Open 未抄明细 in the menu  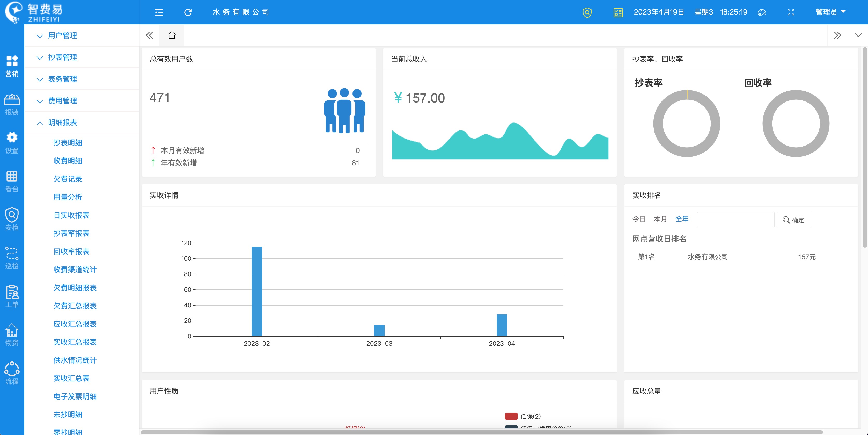tap(68, 415)
